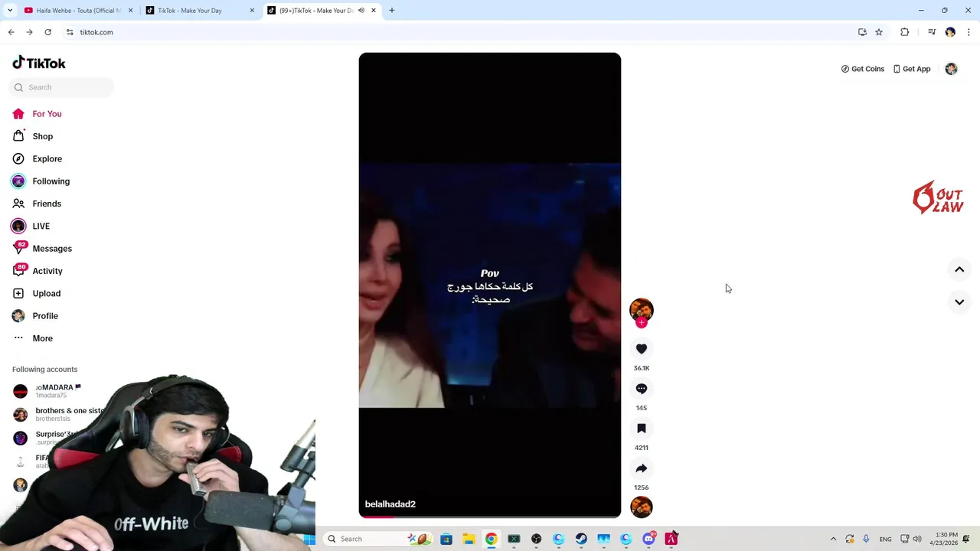Bookmark the video with the favorites icon
This screenshot has width=980, height=551.
point(642,429)
